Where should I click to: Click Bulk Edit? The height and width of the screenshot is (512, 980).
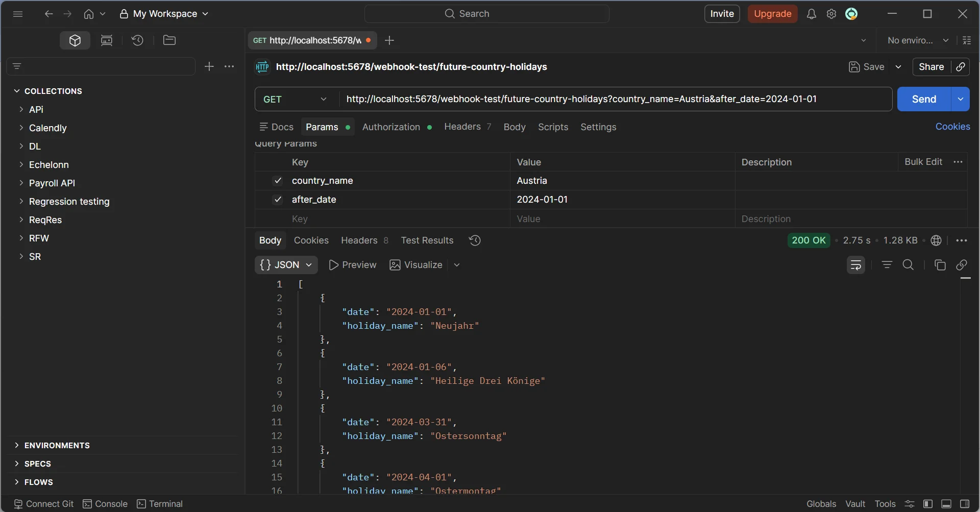coord(923,162)
